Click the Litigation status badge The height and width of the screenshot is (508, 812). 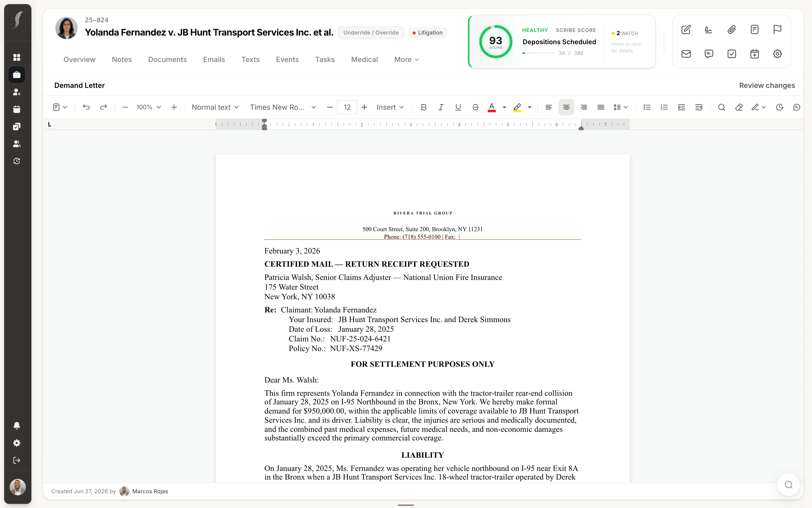click(428, 33)
